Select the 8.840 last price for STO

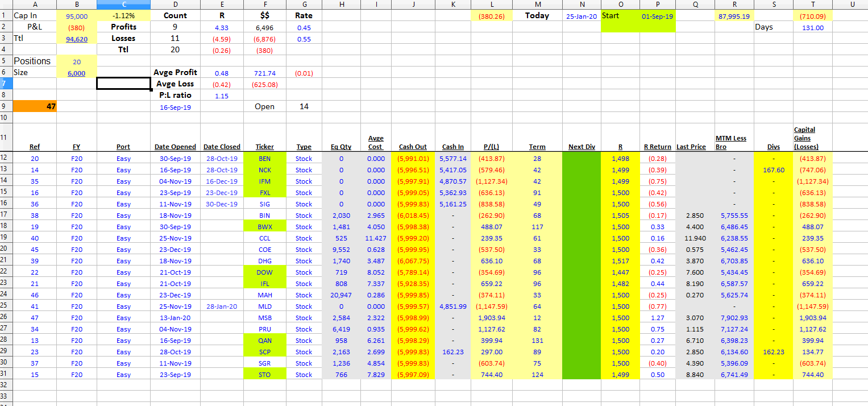click(696, 375)
